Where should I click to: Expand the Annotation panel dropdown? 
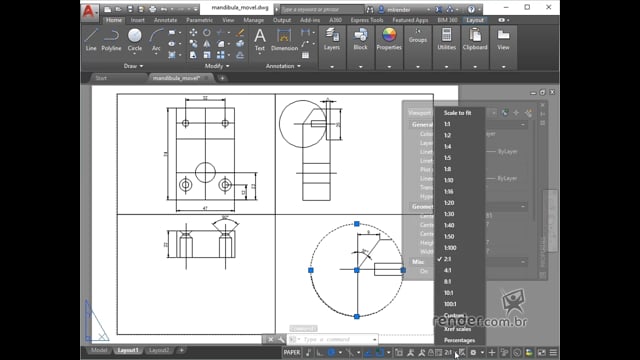pyautogui.click(x=283, y=66)
